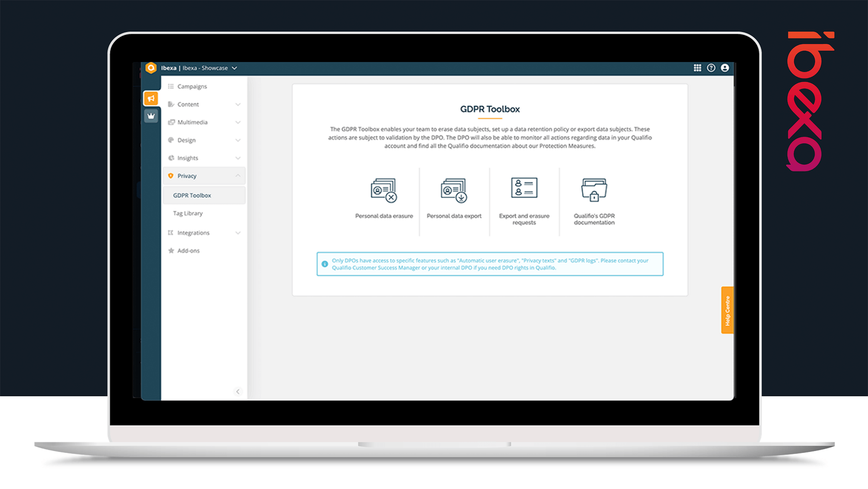
Task: Open Tag Library under Privacy
Action: pyautogui.click(x=188, y=213)
